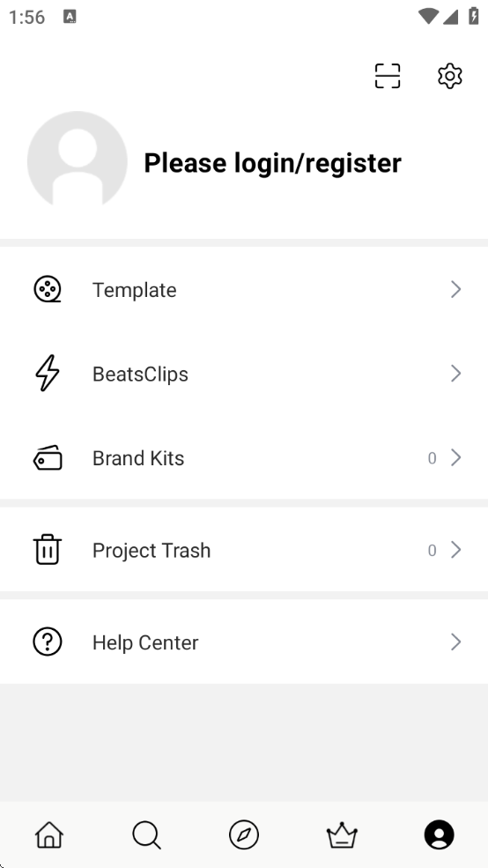
Task: Expand the BeatsClips row chevron
Action: coord(456,374)
